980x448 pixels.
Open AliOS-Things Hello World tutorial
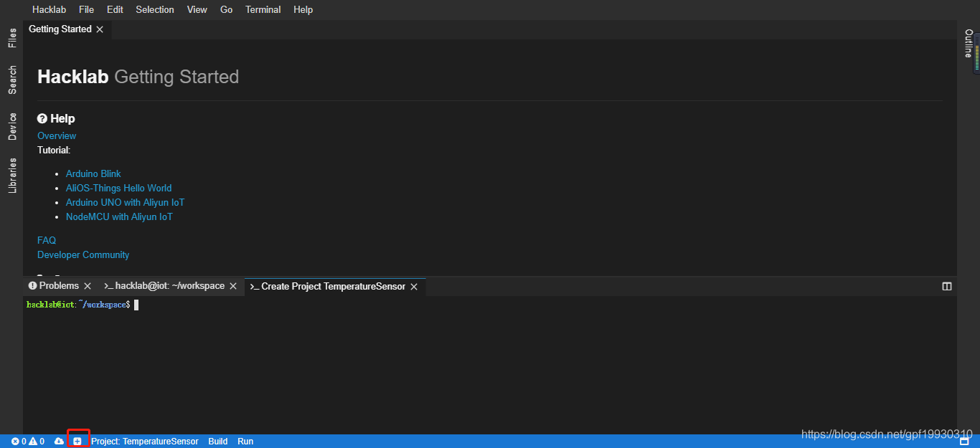click(x=119, y=188)
